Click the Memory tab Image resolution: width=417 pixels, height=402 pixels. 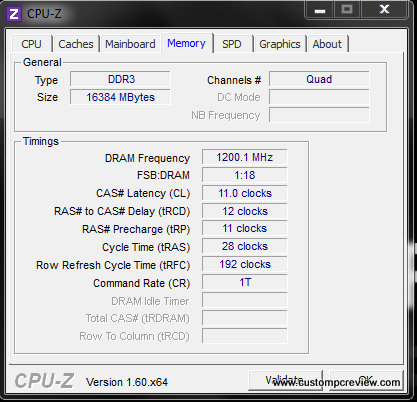187,43
